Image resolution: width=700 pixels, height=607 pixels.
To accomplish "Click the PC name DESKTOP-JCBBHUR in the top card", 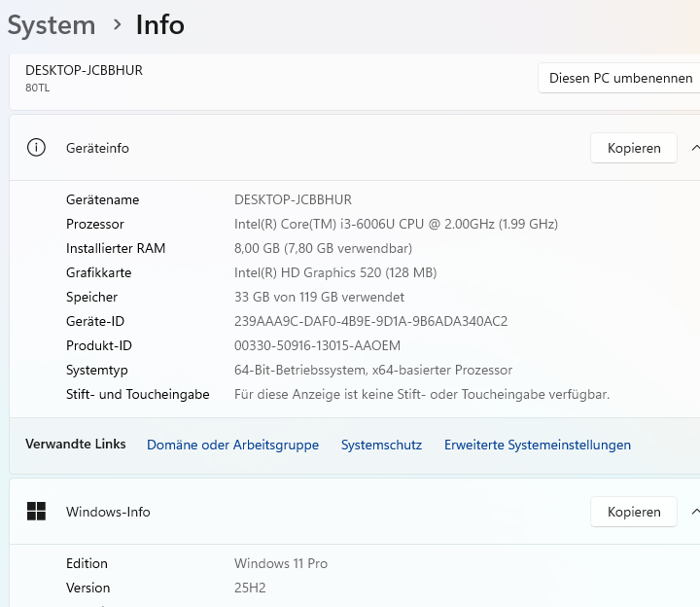I will point(84,71).
